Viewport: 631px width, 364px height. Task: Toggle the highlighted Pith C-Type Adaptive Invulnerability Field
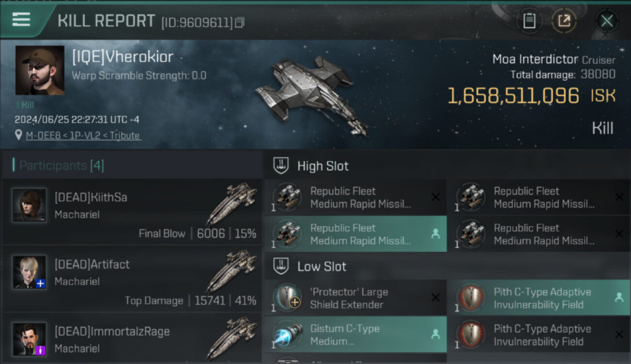(x=539, y=298)
